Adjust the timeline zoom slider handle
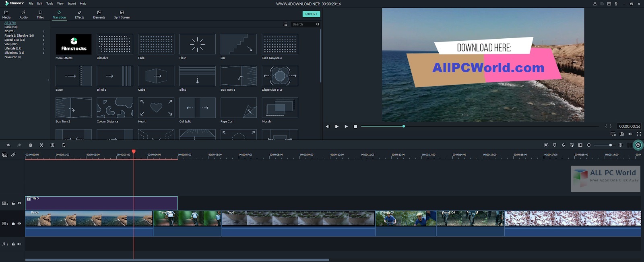Screen dimensions: 644x262 [x=611, y=145]
